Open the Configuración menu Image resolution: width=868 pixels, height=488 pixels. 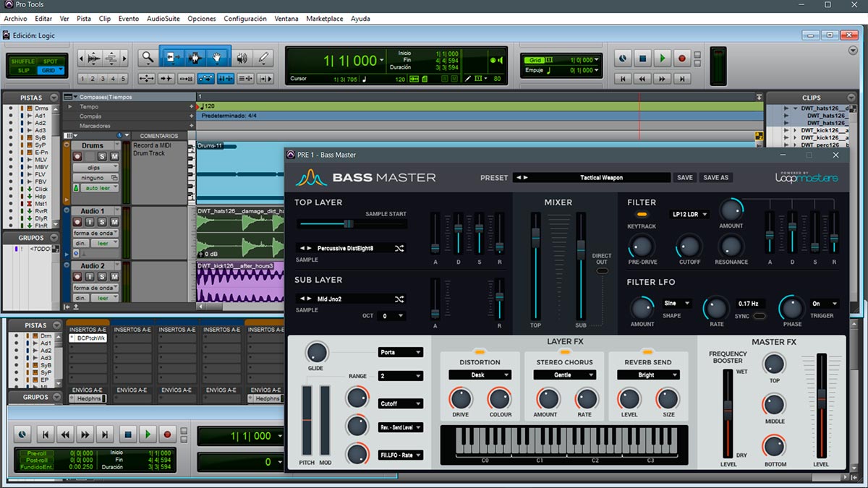point(245,19)
